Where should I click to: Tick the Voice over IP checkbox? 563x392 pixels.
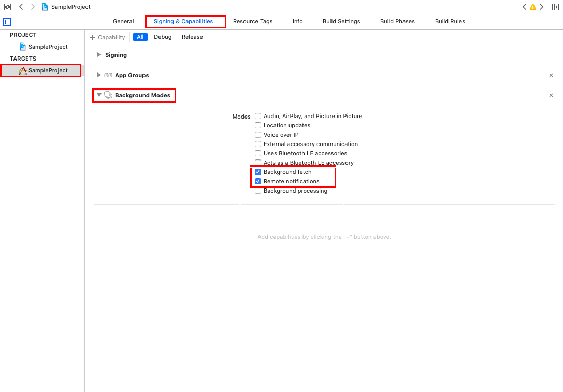pyautogui.click(x=258, y=135)
